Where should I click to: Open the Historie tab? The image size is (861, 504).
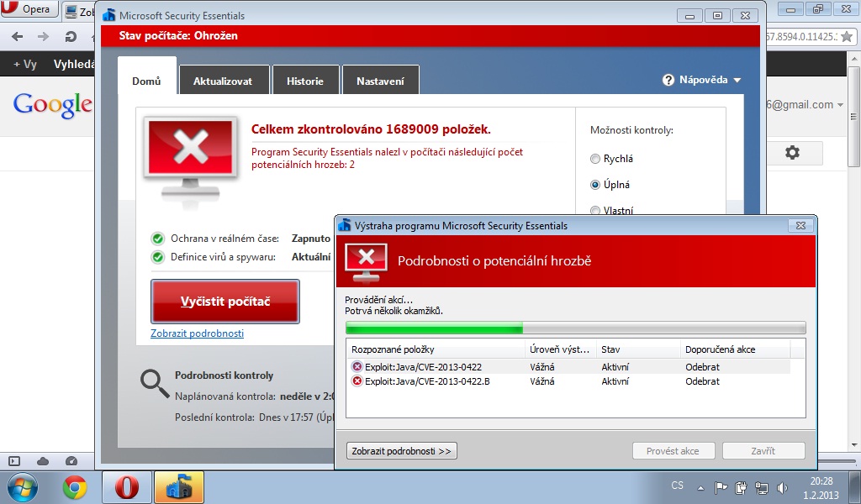(x=304, y=81)
